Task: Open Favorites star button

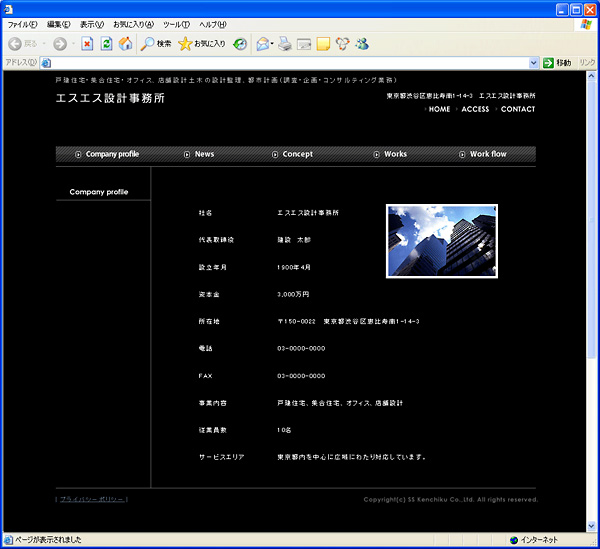Action: (x=202, y=44)
